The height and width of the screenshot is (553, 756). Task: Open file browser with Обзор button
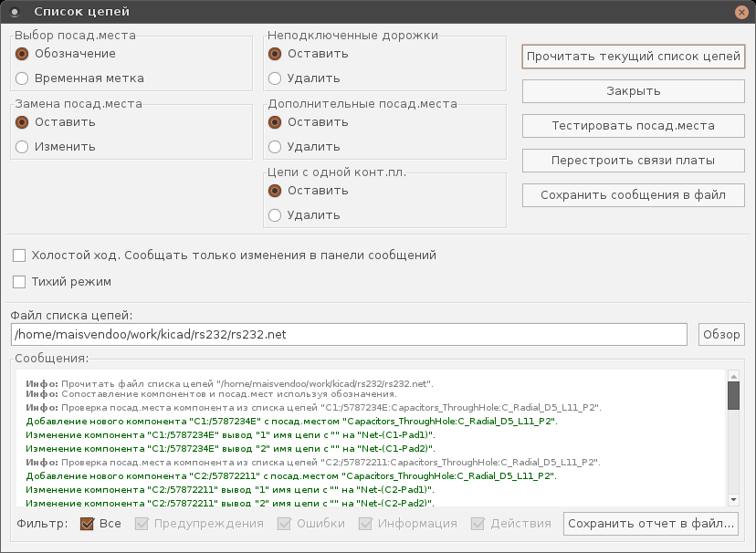[x=721, y=335]
